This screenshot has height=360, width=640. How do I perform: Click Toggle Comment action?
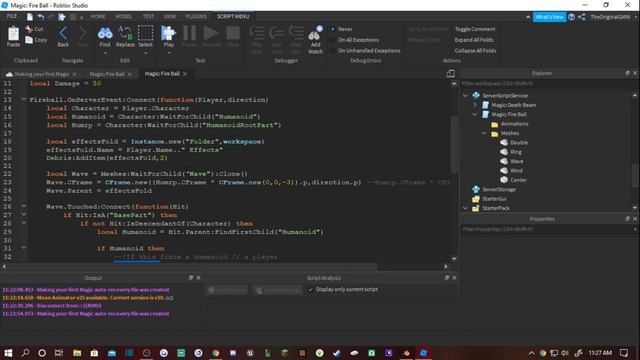click(475, 29)
